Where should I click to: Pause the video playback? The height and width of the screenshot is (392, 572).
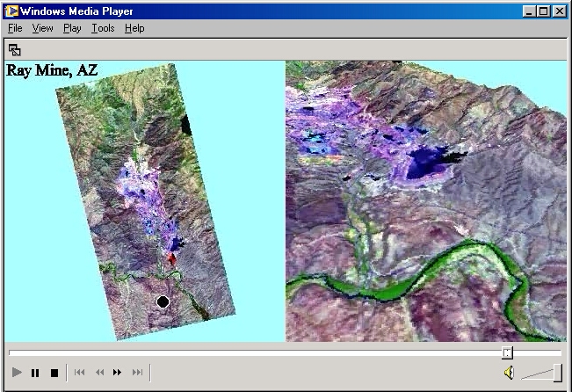(x=35, y=373)
